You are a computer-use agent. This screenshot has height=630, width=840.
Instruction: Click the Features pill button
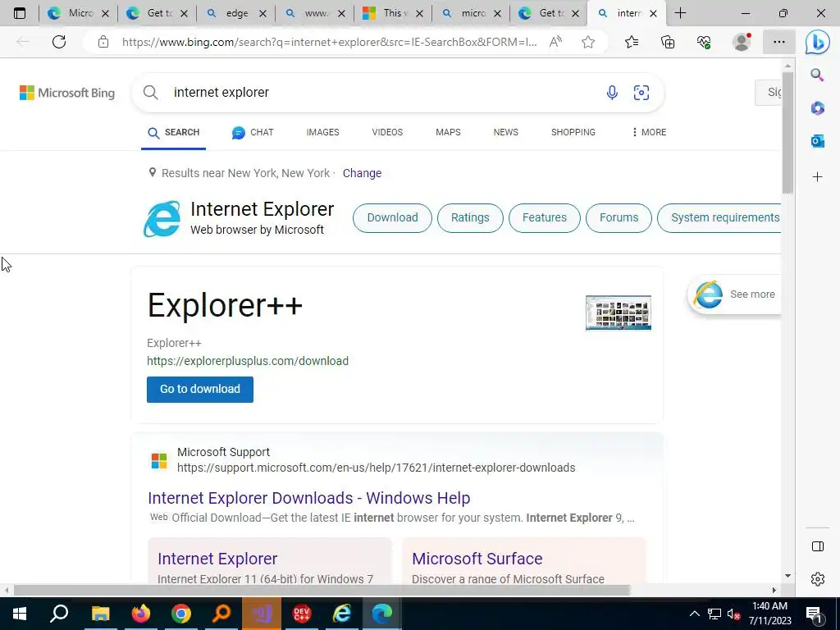coord(545,218)
